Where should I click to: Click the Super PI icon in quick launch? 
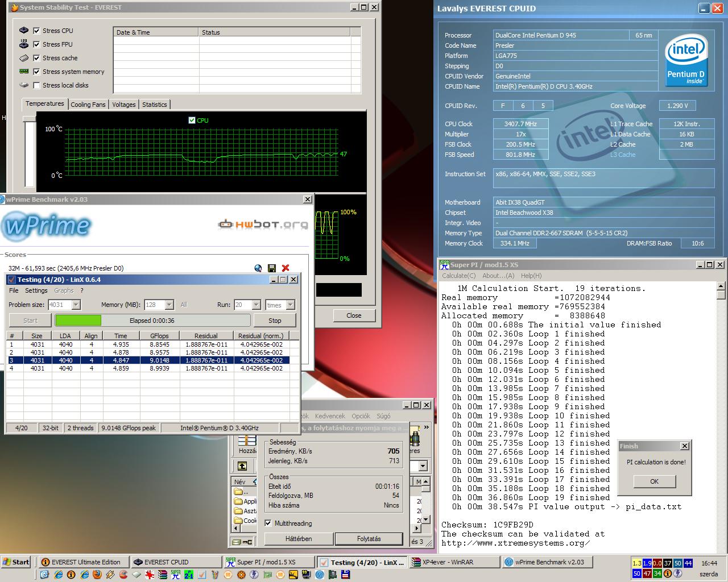(176, 575)
